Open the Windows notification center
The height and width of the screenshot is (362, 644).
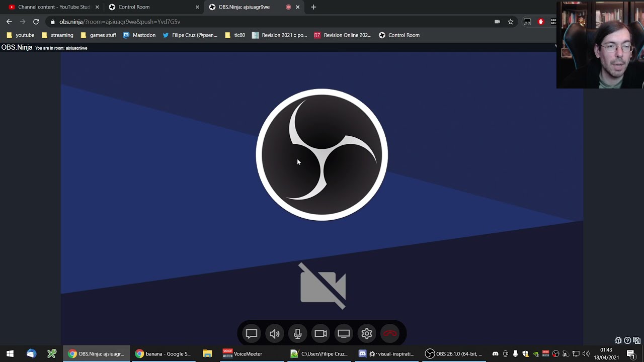[x=631, y=354]
